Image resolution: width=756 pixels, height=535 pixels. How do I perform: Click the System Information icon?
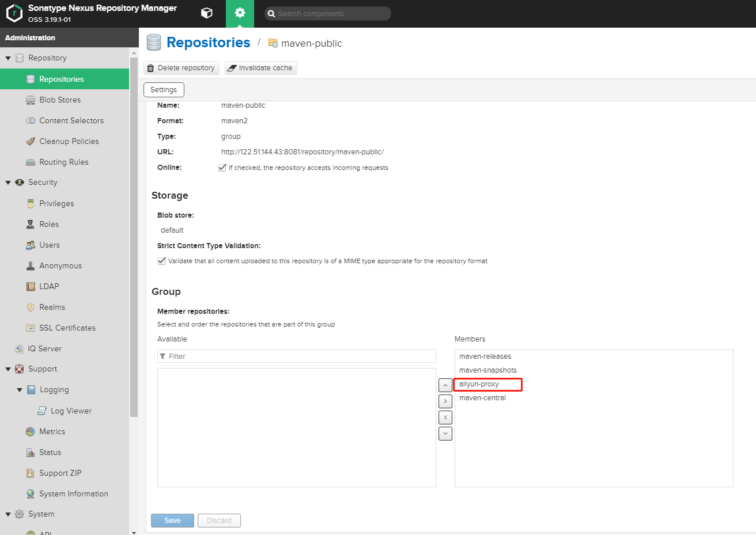(x=31, y=494)
